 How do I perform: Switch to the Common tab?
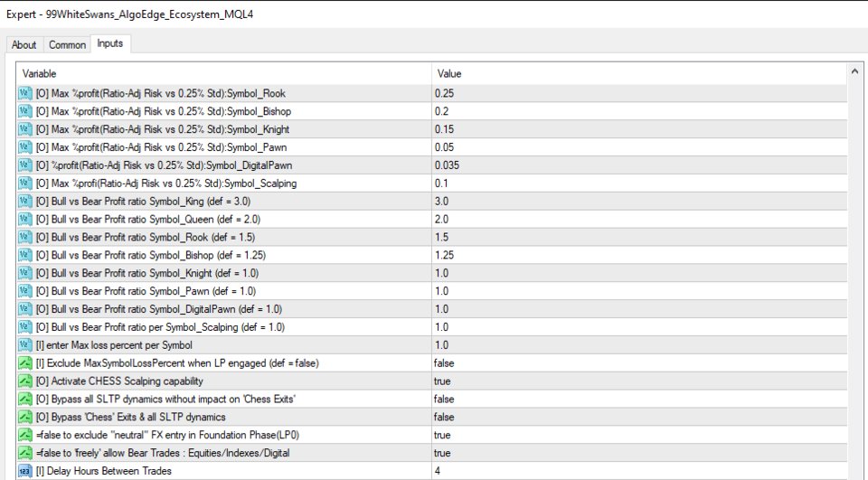[x=67, y=45]
